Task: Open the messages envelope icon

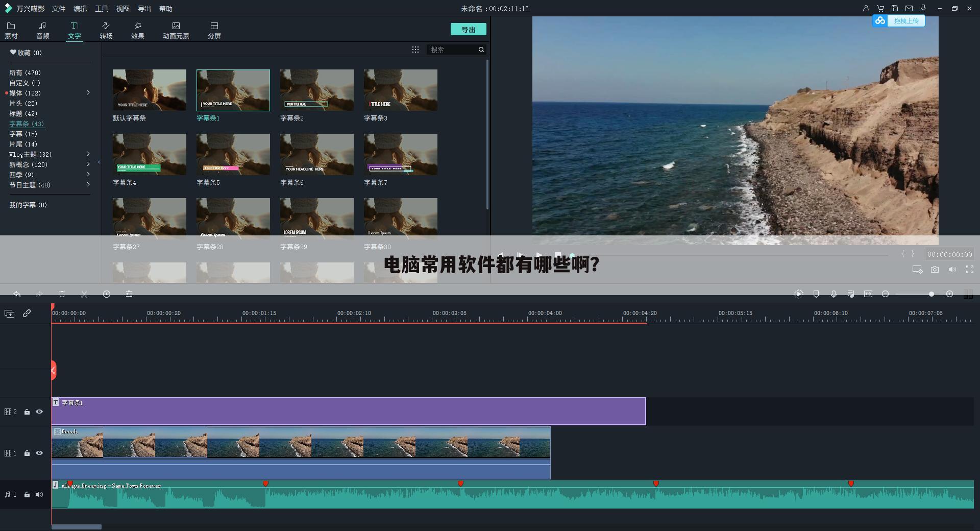Action: tap(909, 8)
